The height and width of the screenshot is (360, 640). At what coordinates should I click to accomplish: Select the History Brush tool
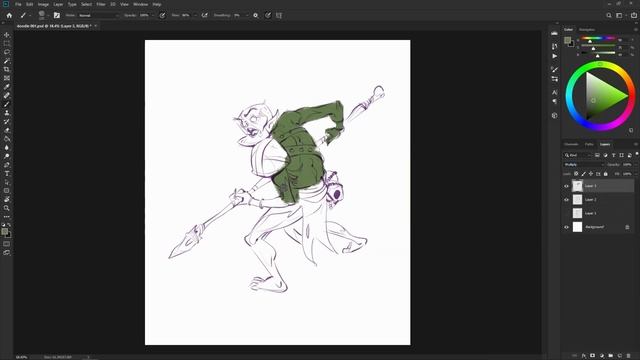[x=7, y=122]
